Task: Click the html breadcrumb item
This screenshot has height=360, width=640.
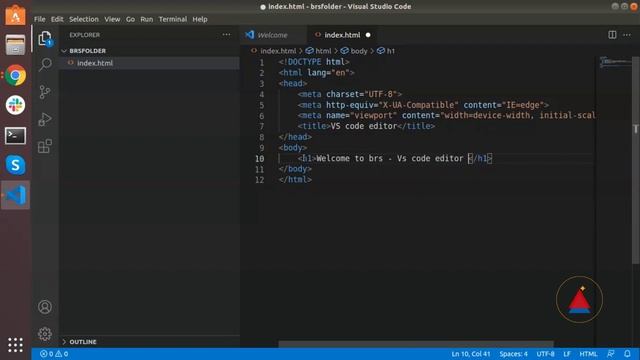Action: 319,51
